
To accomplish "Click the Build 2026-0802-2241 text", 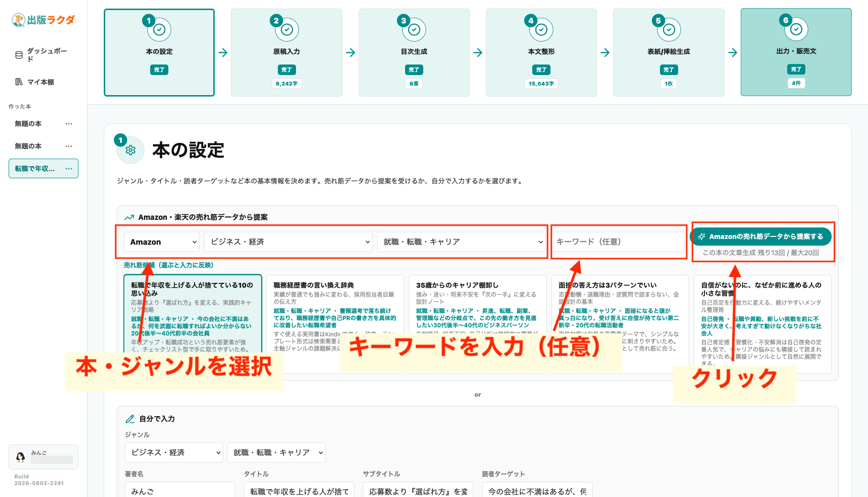I will click(x=39, y=480).
